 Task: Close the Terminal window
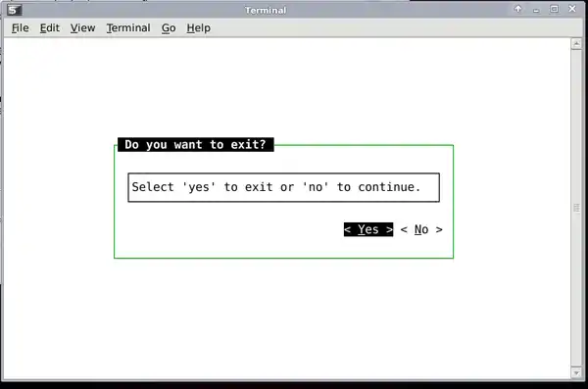point(572,9)
